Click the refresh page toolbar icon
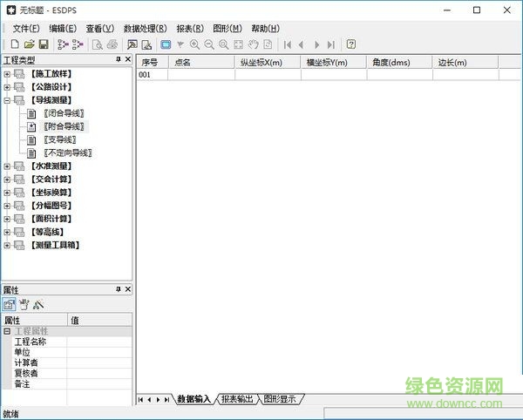523x420 pixels. pyautogui.click(x=268, y=44)
